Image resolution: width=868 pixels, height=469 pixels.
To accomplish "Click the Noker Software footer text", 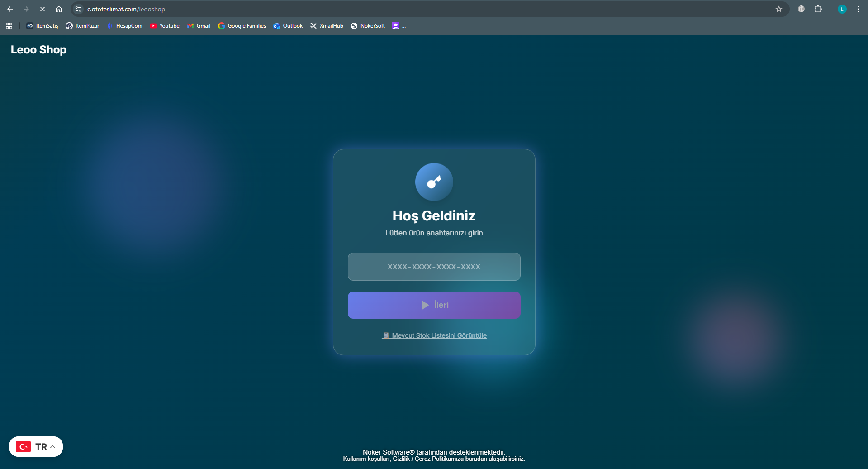I will point(434,452).
